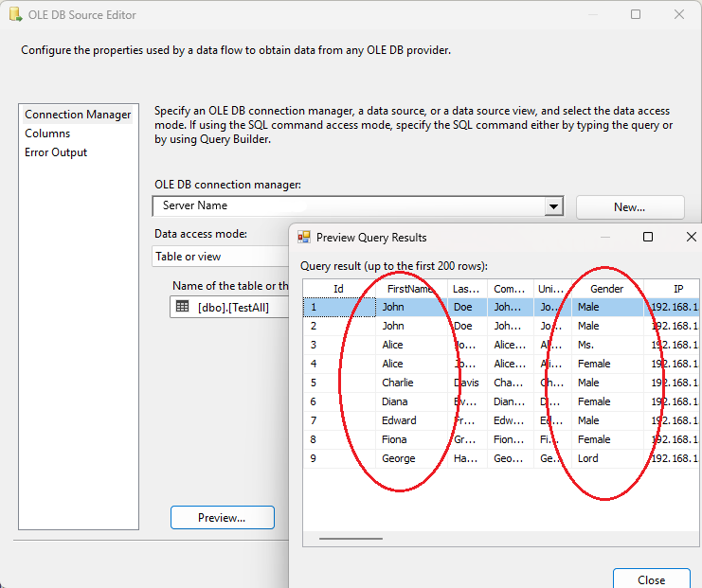
Task: Open the table name dropdown showing [dbo].[TestAll]
Action: tap(232, 307)
